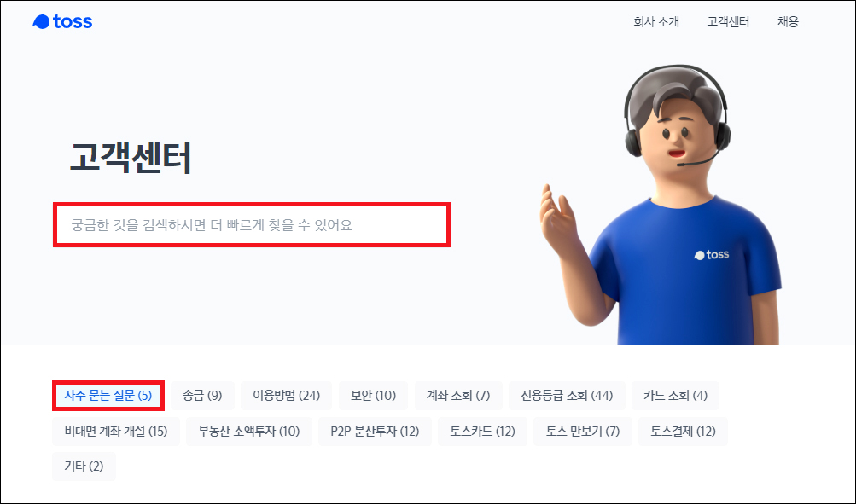Select 카드 조회 (4) category
This screenshot has width=856, height=504.
coord(675,396)
